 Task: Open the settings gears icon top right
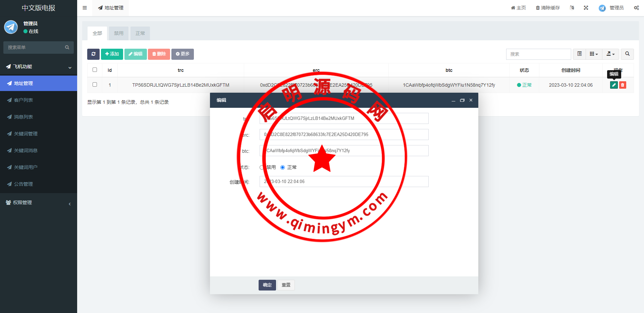(636, 8)
